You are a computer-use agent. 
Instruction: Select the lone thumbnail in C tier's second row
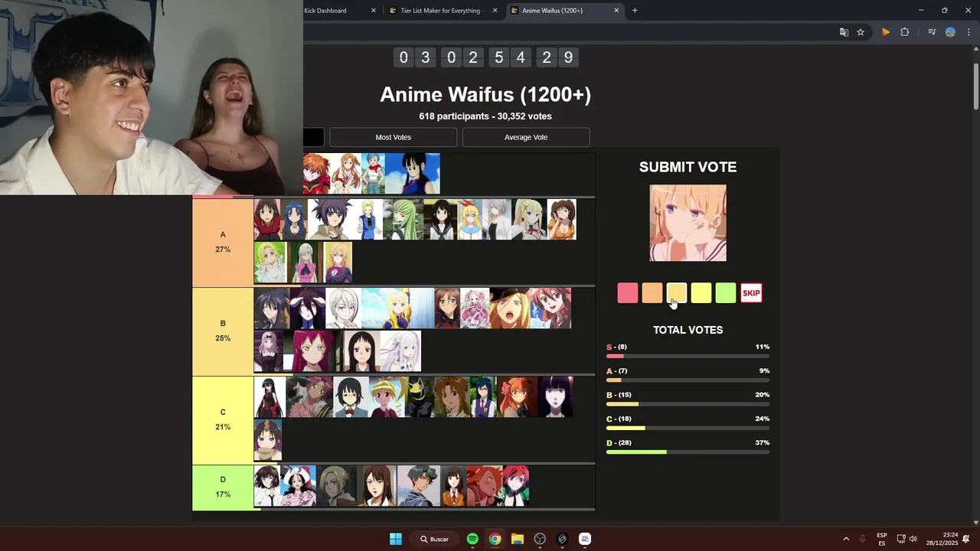[x=268, y=440]
